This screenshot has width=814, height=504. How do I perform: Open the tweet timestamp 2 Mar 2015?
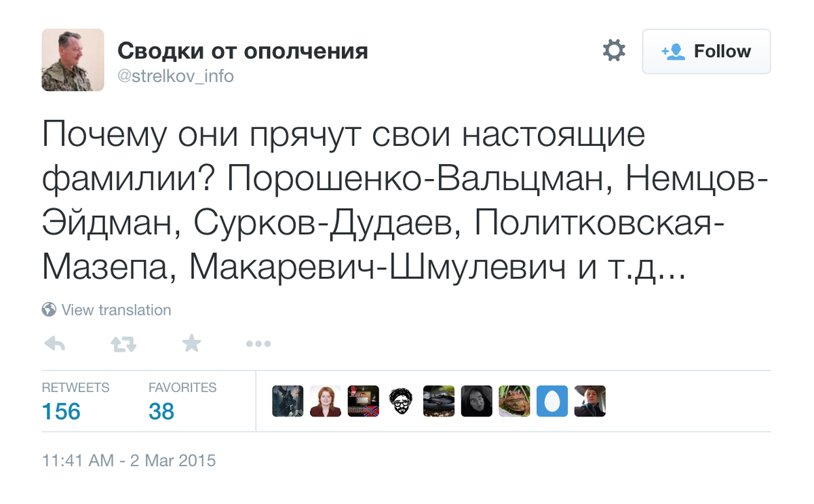[129, 461]
